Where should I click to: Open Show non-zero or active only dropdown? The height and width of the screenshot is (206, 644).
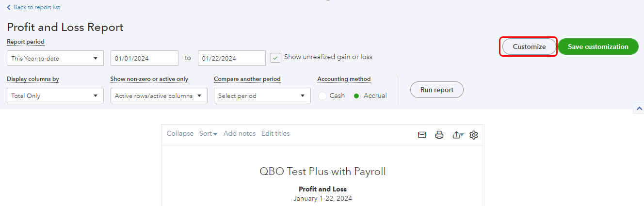click(159, 96)
